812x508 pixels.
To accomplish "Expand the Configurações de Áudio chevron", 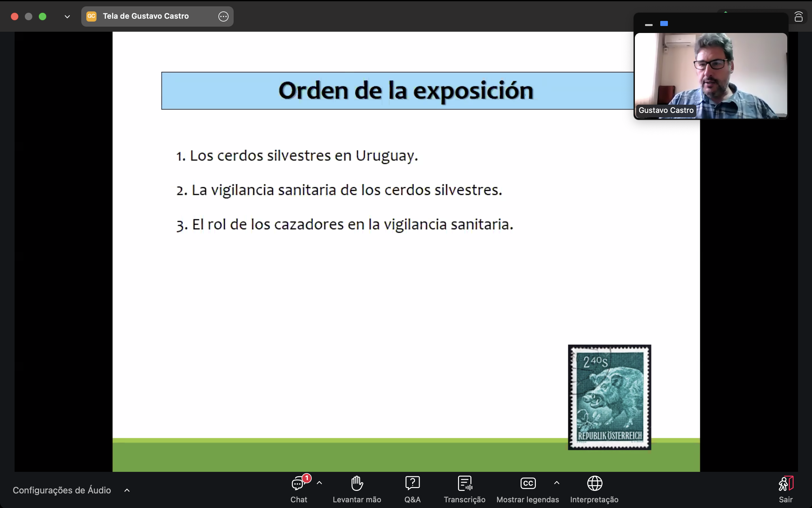I will [127, 490].
